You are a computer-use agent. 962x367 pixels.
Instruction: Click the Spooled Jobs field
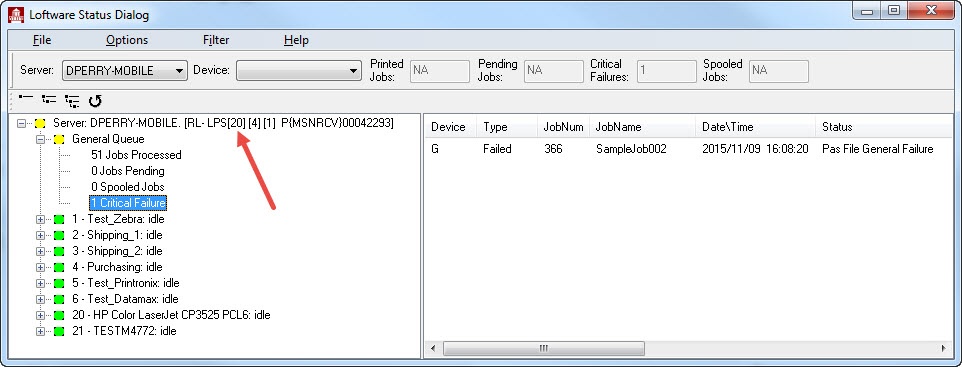pyautogui.click(x=779, y=71)
